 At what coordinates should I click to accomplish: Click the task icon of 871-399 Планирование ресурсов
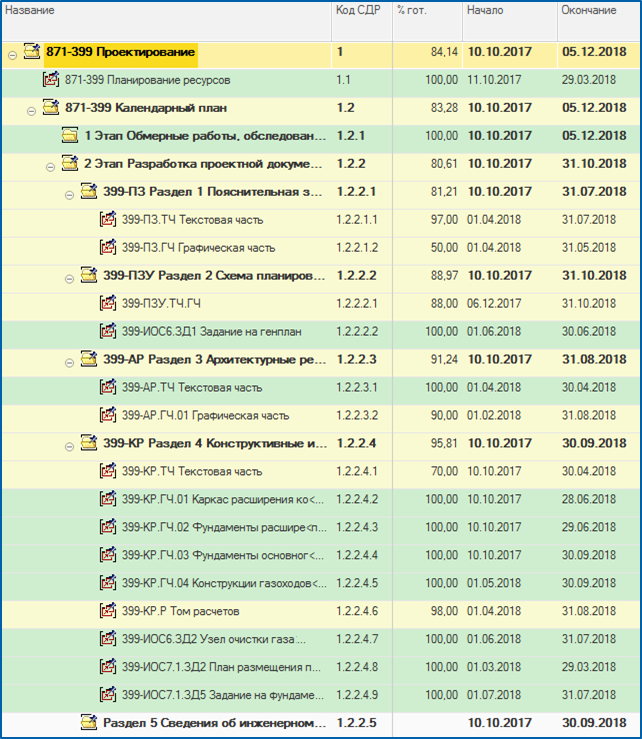[x=51, y=79]
